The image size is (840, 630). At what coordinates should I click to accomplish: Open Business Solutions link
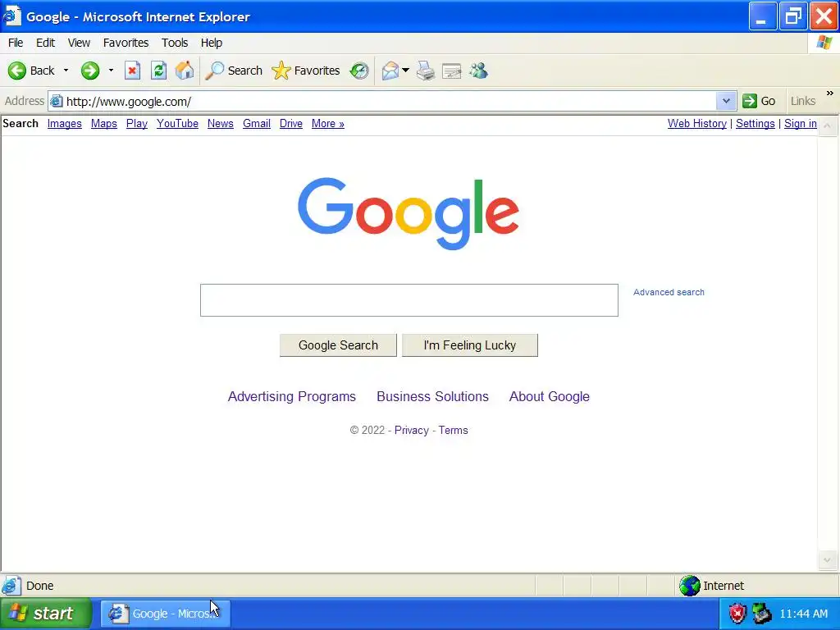coord(433,396)
